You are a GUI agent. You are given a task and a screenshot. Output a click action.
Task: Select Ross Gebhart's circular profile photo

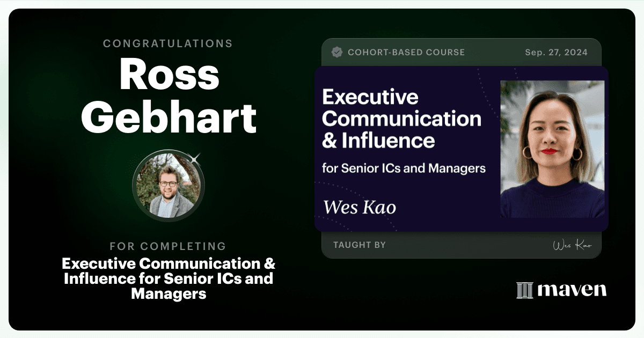[169, 186]
